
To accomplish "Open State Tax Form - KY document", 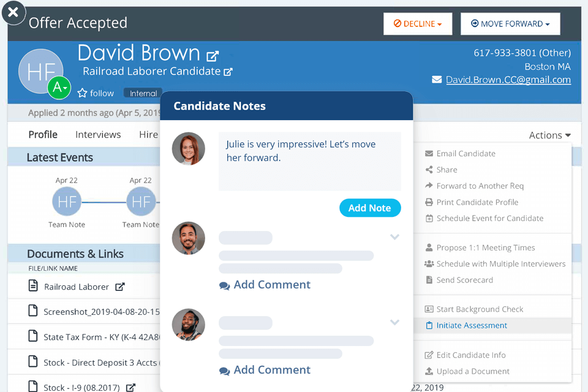I will click(x=102, y=337).
